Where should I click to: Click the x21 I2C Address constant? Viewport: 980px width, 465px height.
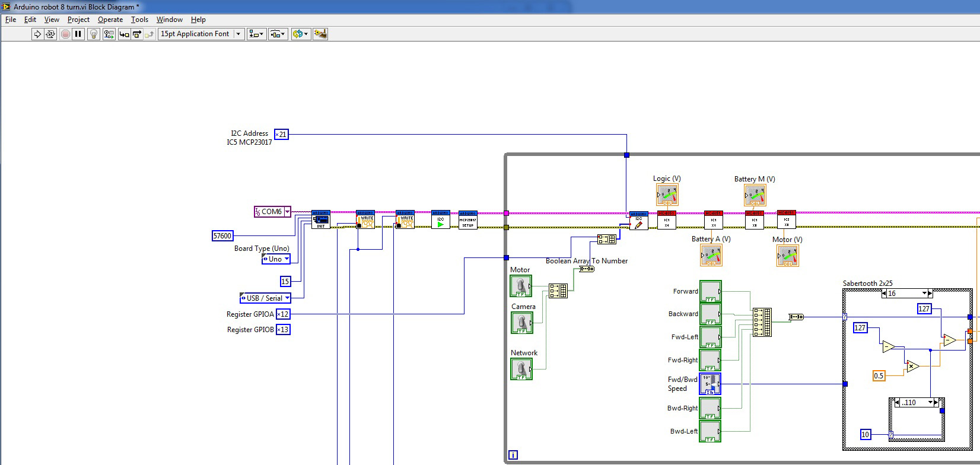282,134
